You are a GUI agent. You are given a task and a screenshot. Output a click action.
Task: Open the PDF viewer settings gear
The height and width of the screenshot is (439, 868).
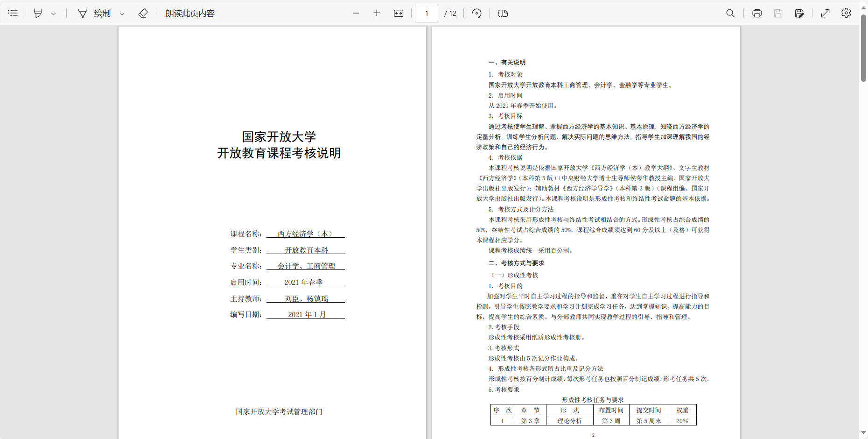(x=846, y=13)
